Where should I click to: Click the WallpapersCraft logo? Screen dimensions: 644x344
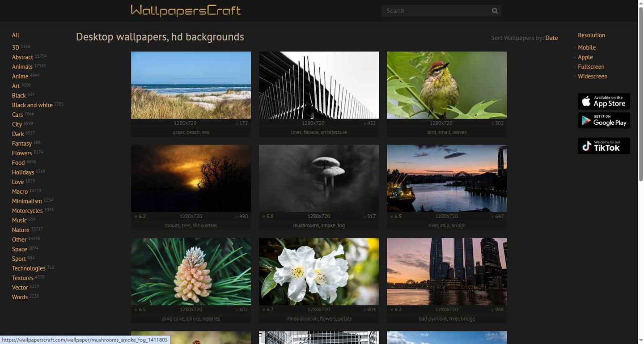(186, 10)
